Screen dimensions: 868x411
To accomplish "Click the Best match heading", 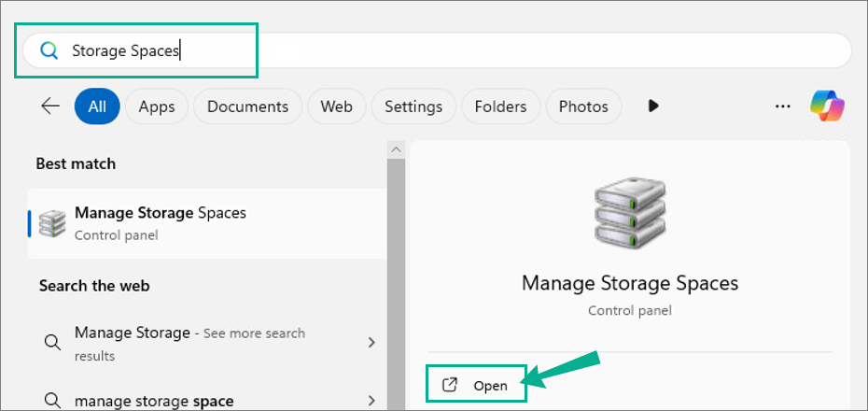I will tap(76, 164).
